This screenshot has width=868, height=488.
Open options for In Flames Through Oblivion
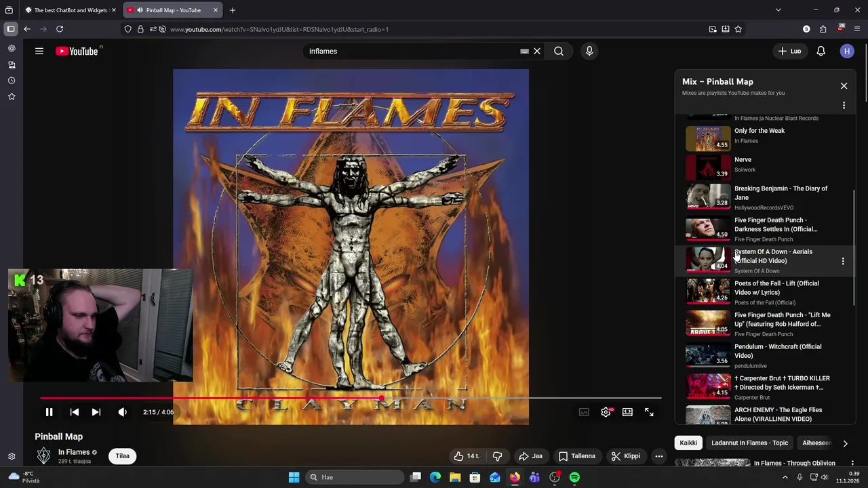(x=852, y=464)
